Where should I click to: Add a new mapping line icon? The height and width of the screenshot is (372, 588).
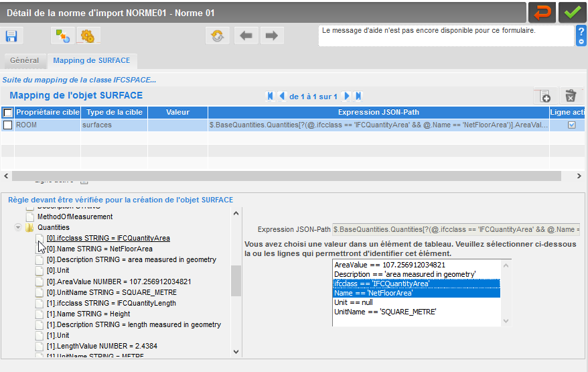(x=545, y=96)
